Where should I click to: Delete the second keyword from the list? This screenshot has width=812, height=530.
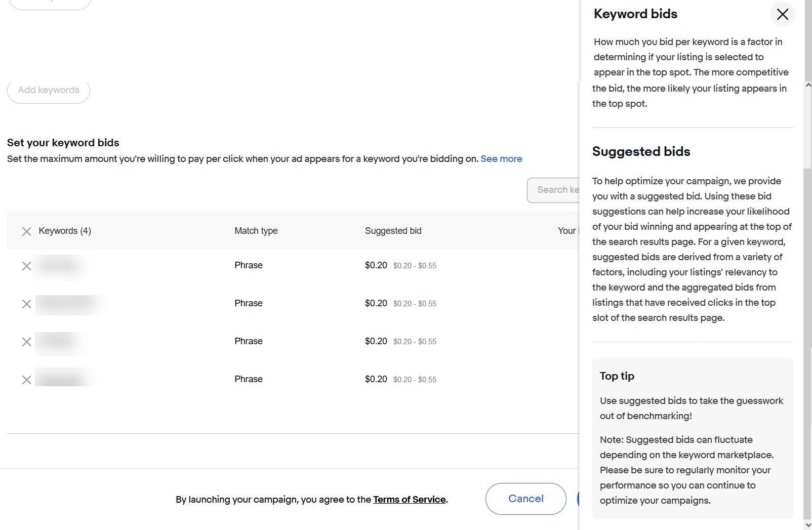pos(26,304)
